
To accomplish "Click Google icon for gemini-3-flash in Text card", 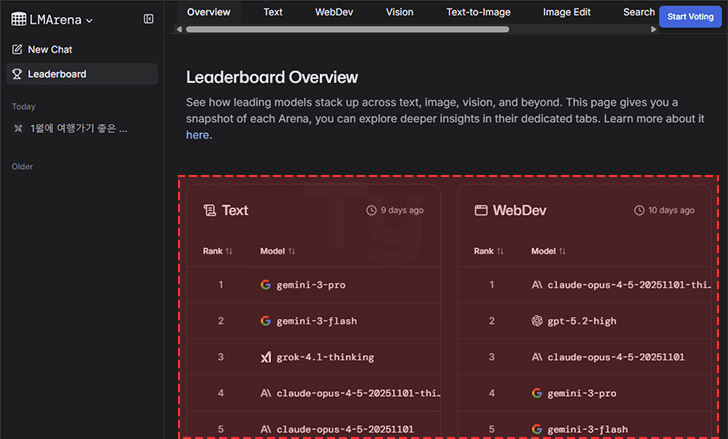I will click(266, 321).
